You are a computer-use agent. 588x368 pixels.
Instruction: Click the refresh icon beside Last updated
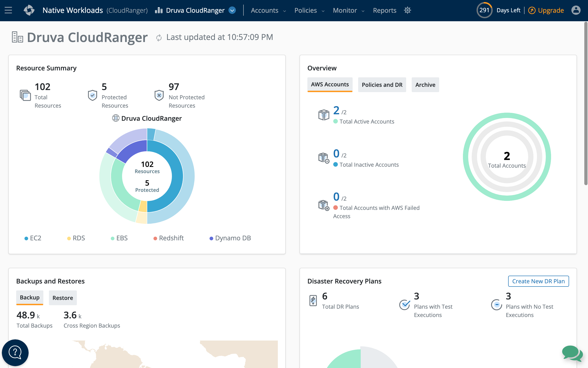pos(159,38)
